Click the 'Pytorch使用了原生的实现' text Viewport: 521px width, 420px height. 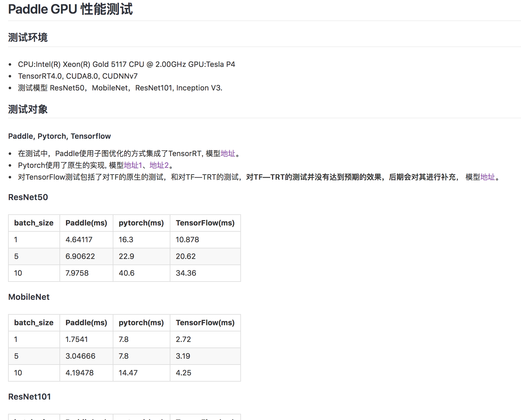(x=62, y=165)
